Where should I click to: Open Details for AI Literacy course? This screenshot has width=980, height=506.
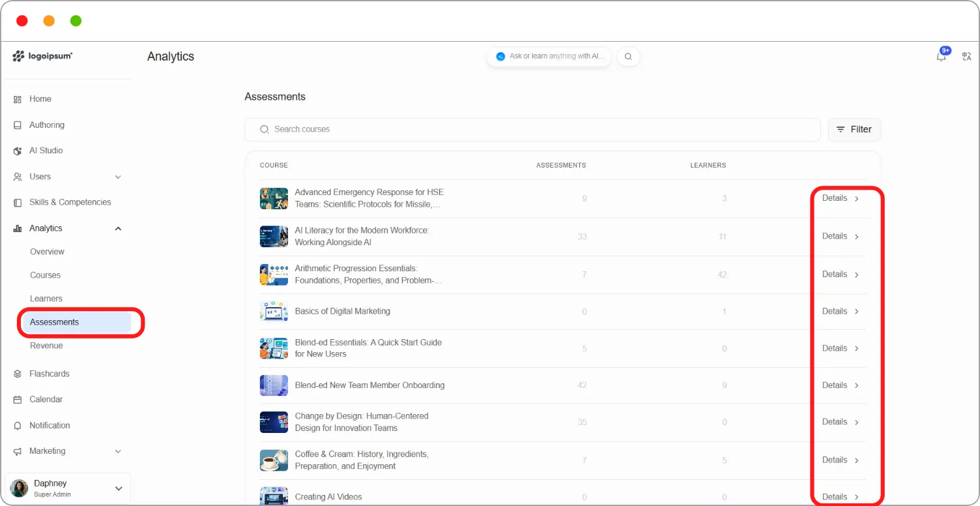(841, 236)
